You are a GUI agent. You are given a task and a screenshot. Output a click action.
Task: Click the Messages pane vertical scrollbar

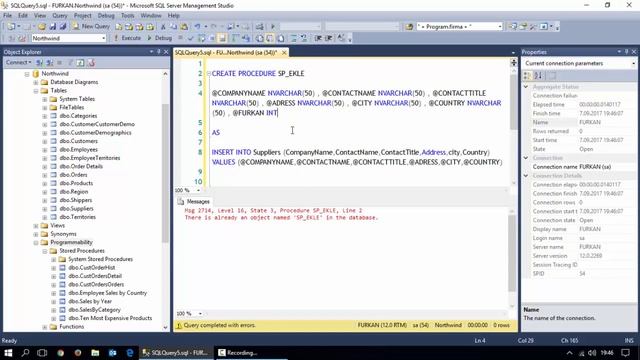tap(512, 253)
